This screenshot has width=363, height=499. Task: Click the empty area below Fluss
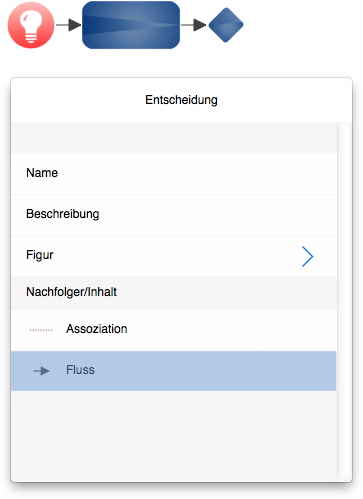tap(174, 433)
